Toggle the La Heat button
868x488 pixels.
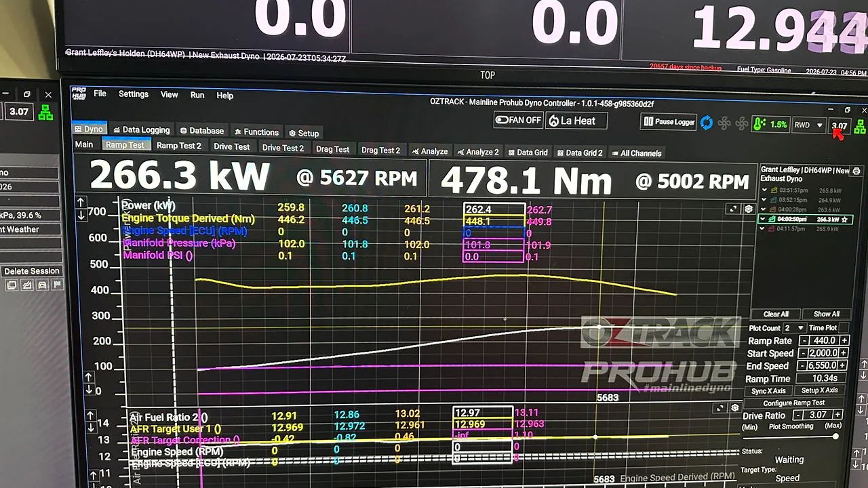coord(576,121)
